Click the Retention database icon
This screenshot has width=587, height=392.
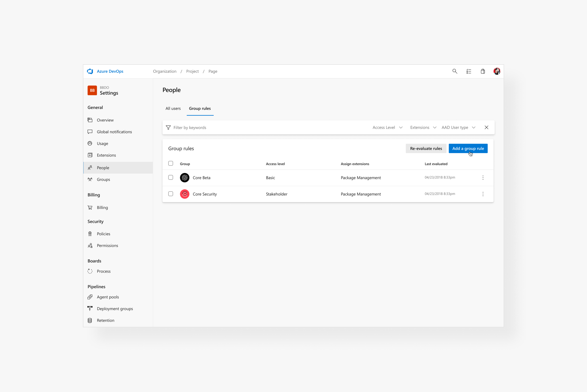(x=90, y=320)
